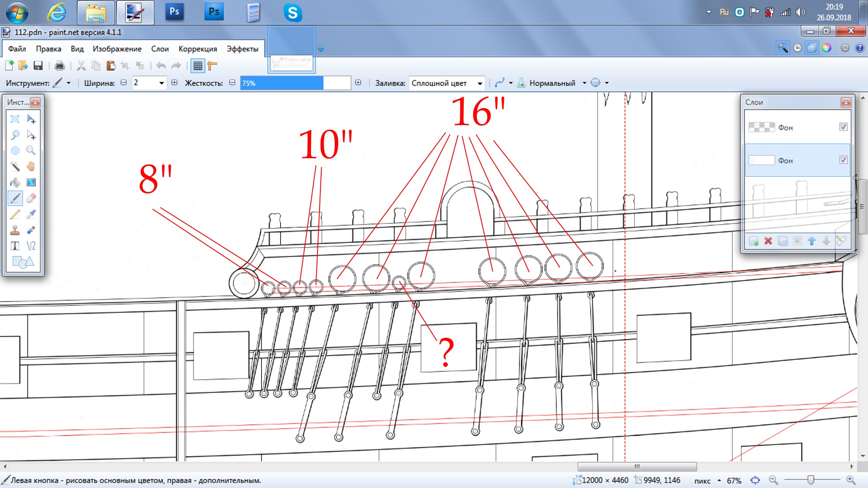Image resolution: width=868 pixels, height=488 pixels.
Task: Select the Shapes tool
Action: 23,262
